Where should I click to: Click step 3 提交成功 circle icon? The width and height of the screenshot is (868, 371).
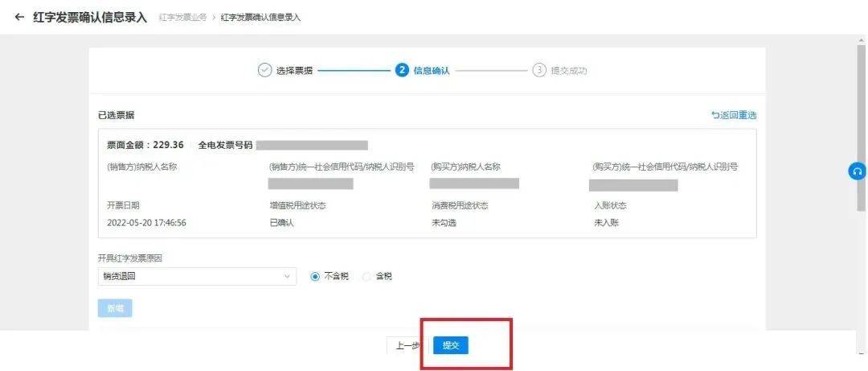pos(539,71)
